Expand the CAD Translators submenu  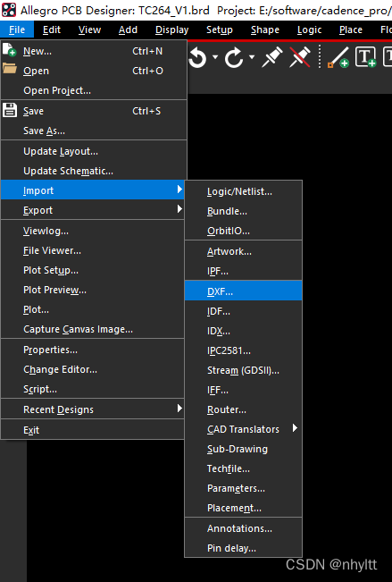pyautogui.click(x=243, y=429)
